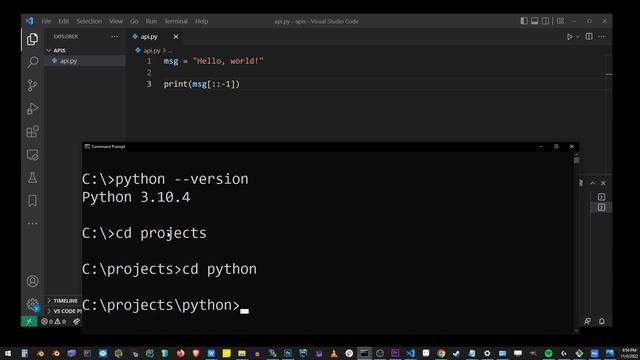Open the Edit menu
Image resolution: width=640 pixels, height=360 pixels.
pyautogui.click(x=64, y=21)
